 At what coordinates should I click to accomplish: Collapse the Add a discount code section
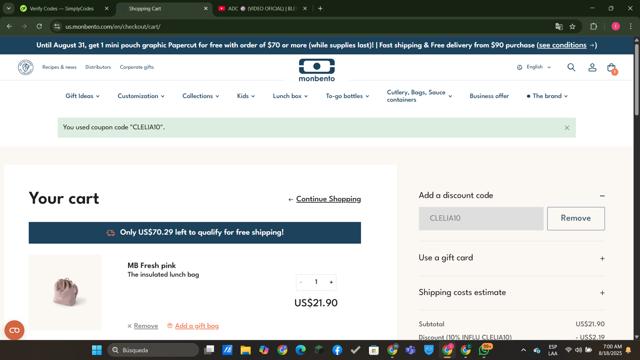coord(602,196)
